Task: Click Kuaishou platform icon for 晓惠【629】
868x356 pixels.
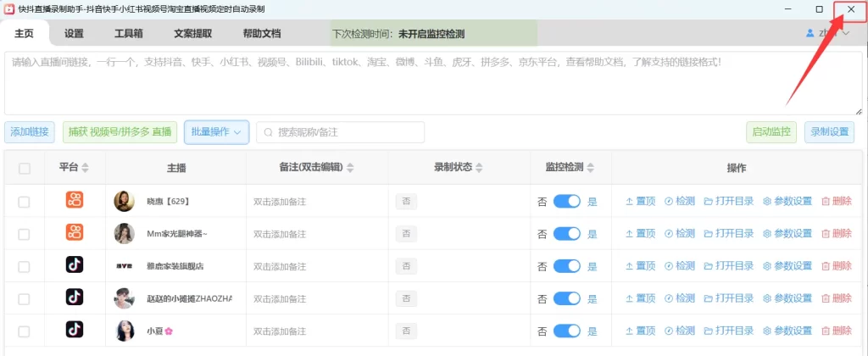Action: (75, 200)
